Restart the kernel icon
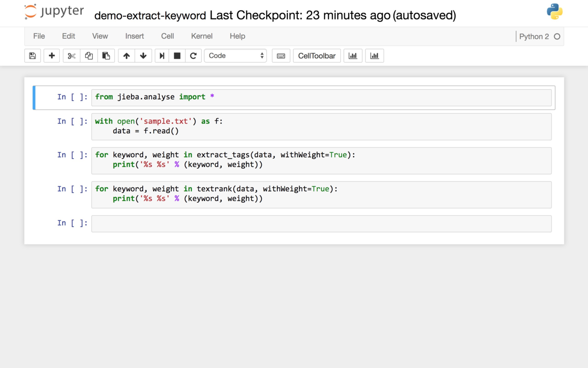 click(193, 56)
